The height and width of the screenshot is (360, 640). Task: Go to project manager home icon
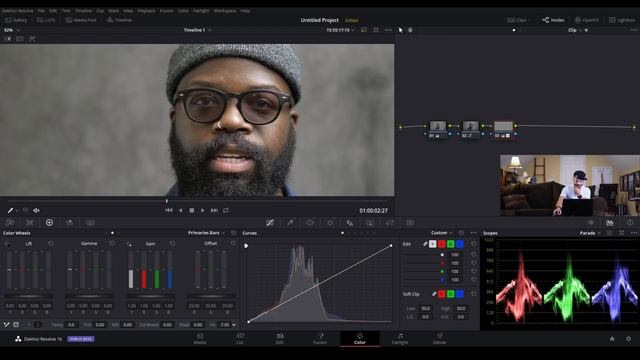pyautogui.click(x=612, y=339)
